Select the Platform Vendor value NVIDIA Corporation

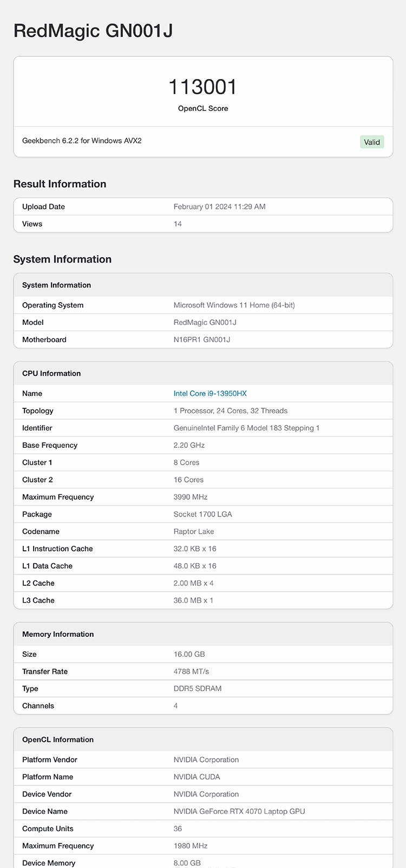(206, 760)
